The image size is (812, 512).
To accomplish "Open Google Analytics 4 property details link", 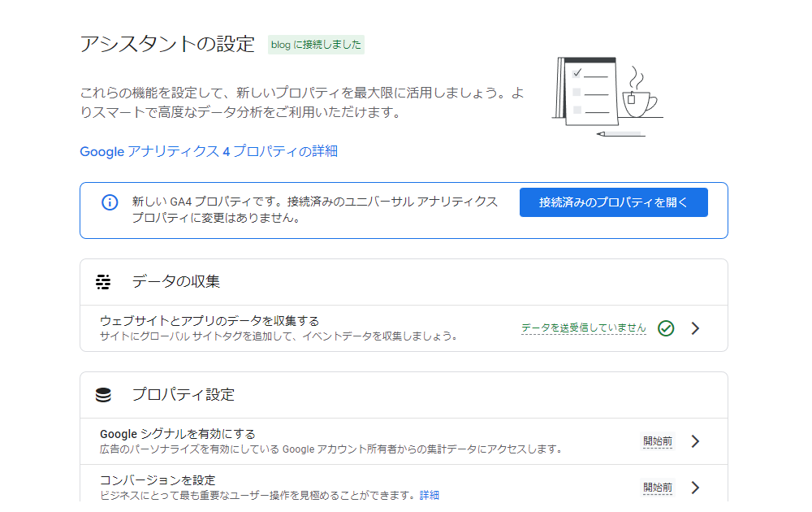I will point(209,151).
